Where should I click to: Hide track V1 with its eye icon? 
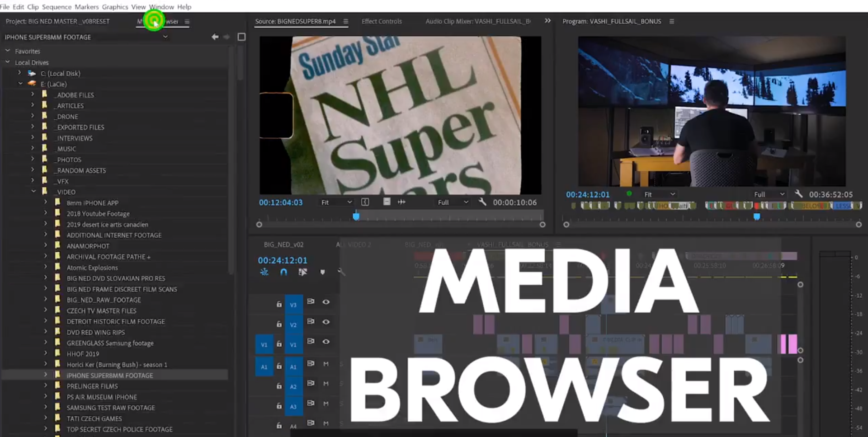point(326,342)
